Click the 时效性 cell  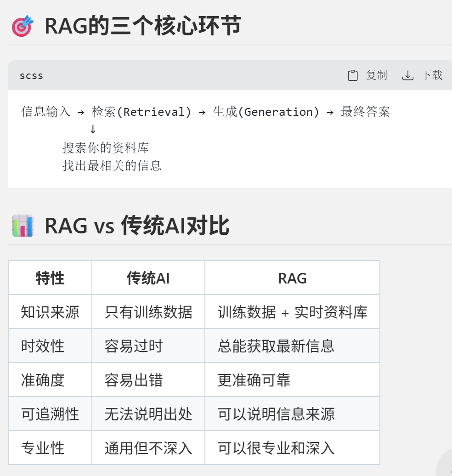[x=50, y=346]
